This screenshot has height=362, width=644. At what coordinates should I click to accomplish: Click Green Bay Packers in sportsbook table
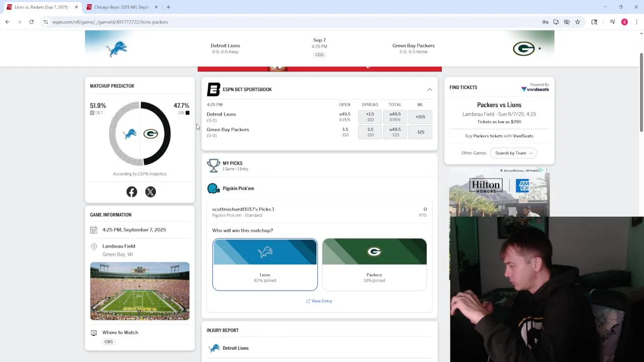tap(227, 129)
